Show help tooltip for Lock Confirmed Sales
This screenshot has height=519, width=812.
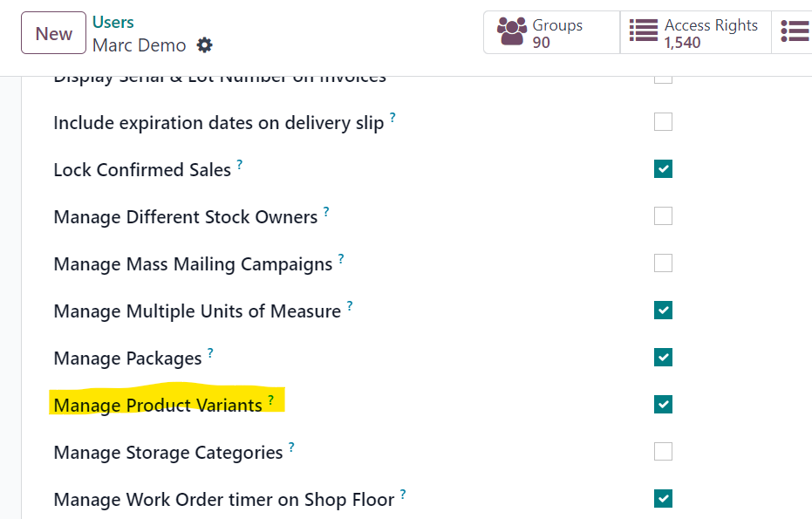click(240, 164)
